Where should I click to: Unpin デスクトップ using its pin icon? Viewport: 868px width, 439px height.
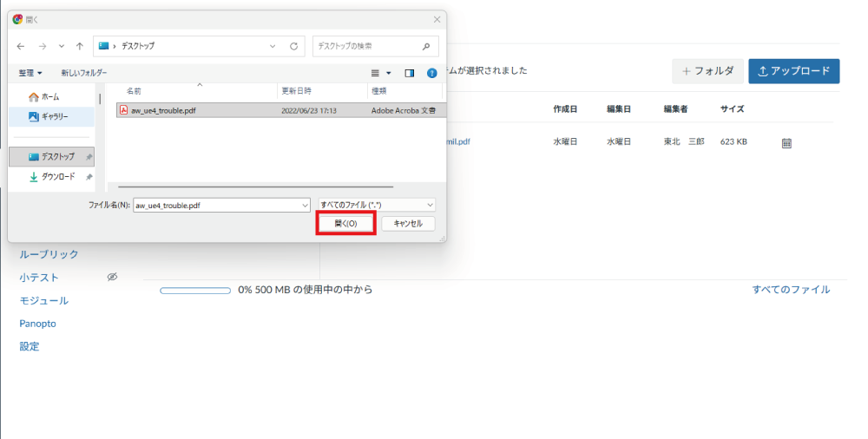(89, 157)
